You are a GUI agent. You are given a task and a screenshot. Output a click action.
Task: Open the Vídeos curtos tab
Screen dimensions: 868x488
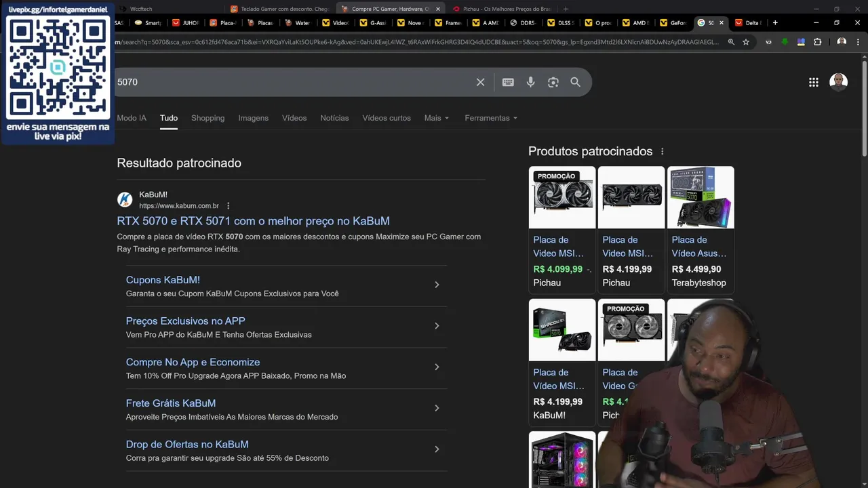tap(387, 118)
